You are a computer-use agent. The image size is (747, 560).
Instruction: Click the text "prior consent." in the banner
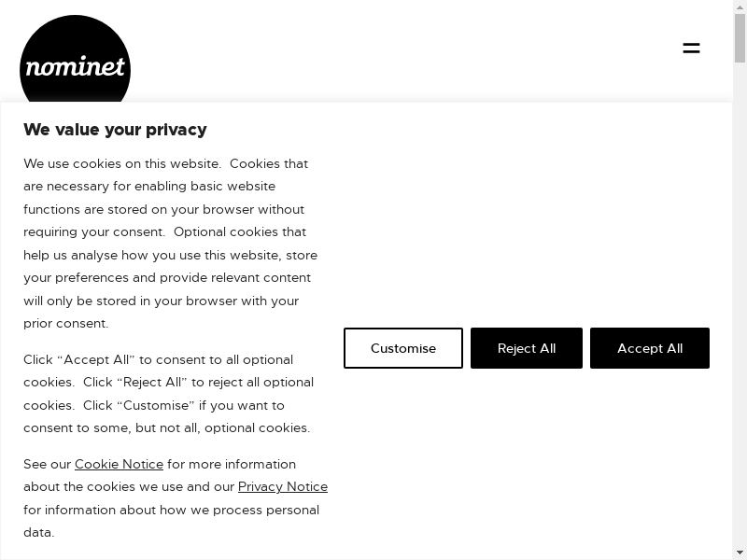coord(66,324)
